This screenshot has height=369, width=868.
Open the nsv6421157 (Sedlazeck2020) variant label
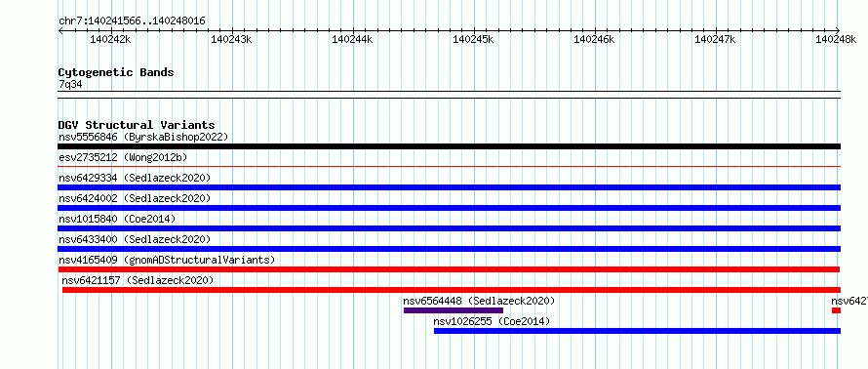point(138,280)
